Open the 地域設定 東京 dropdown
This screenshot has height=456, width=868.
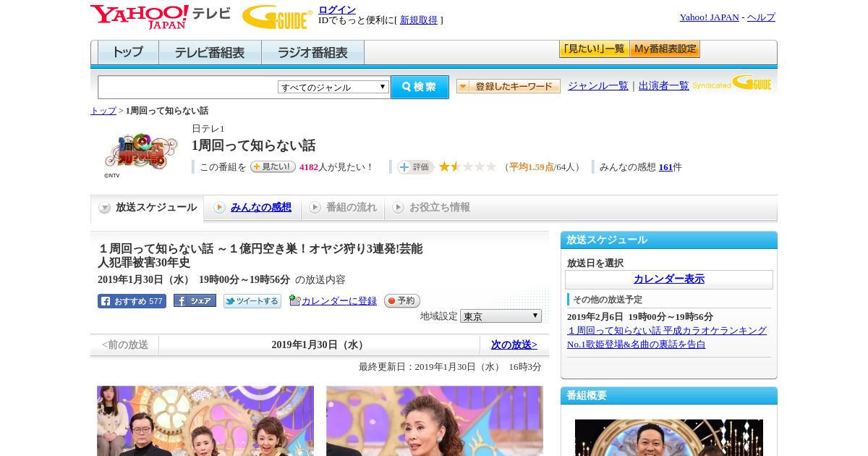[x=501, y=316]
